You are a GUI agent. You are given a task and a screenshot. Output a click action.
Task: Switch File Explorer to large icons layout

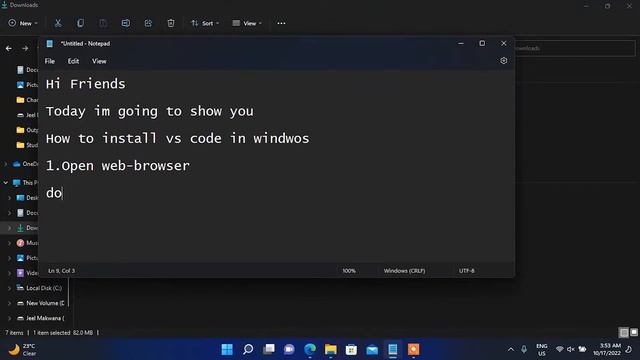634,333
